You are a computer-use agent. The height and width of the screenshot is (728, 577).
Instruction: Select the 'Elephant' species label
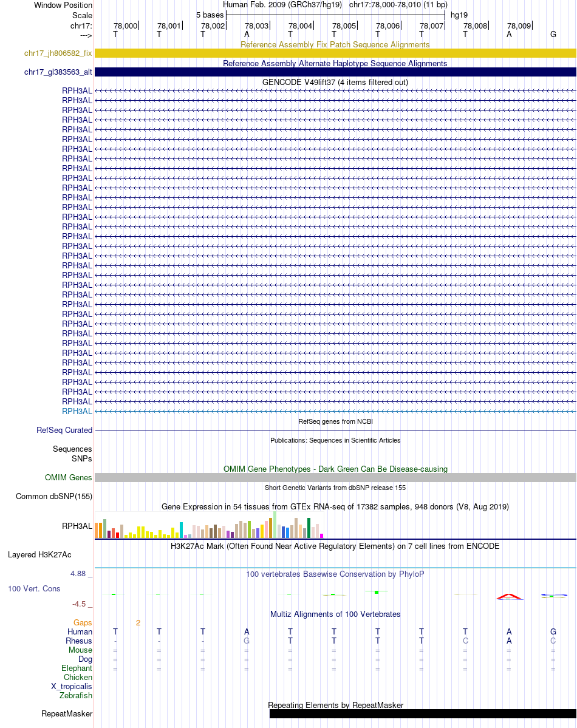tap(77, 668)
